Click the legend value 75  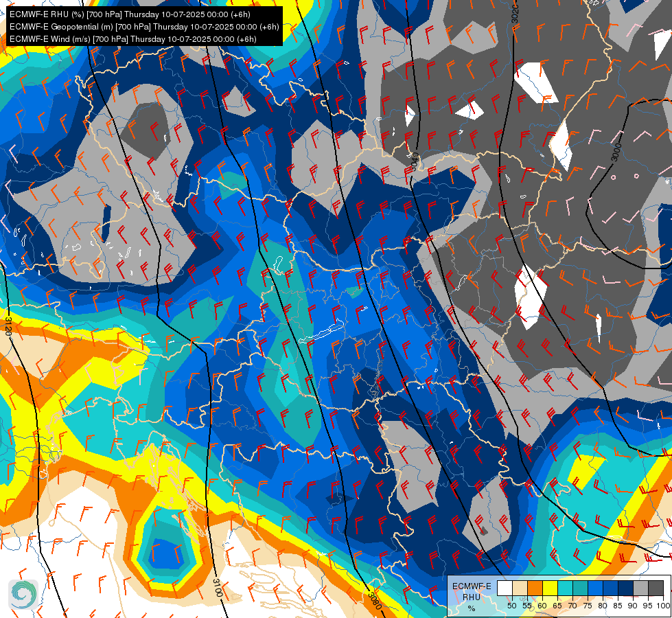tap(588, 606)
